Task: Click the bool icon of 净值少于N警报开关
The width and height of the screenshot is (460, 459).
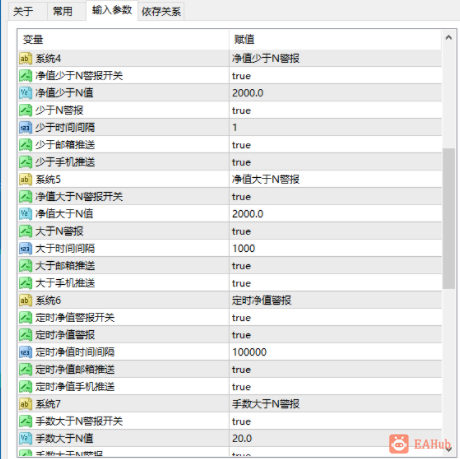Action: pos(25,76)
